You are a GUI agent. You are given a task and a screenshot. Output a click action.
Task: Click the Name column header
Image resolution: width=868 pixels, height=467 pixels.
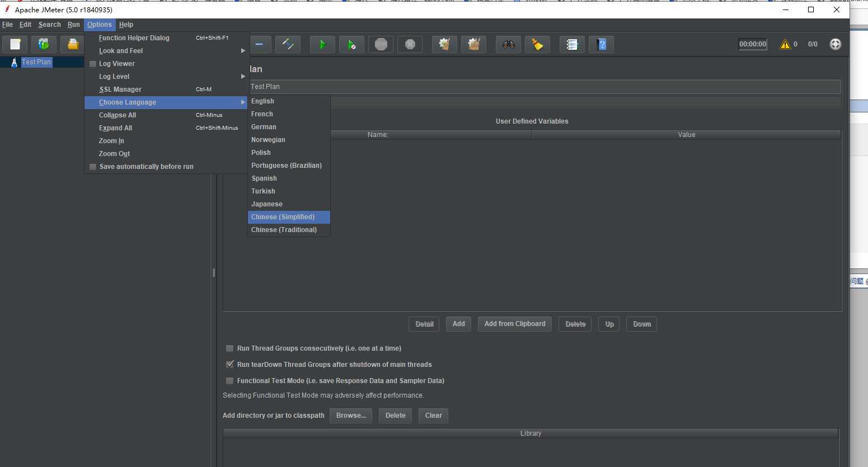click(378, 135)
